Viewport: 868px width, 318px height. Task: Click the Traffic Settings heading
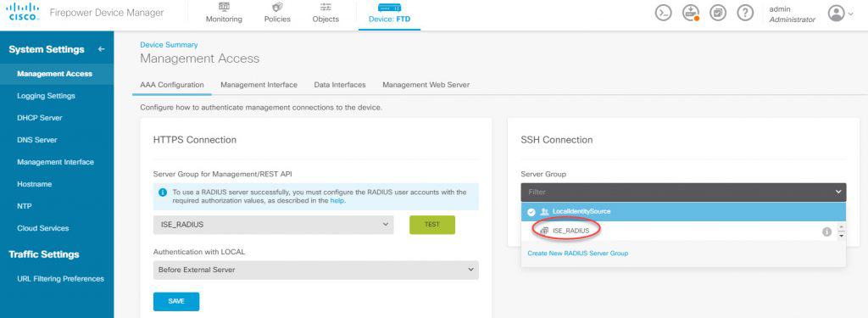(x=44, y=254)
